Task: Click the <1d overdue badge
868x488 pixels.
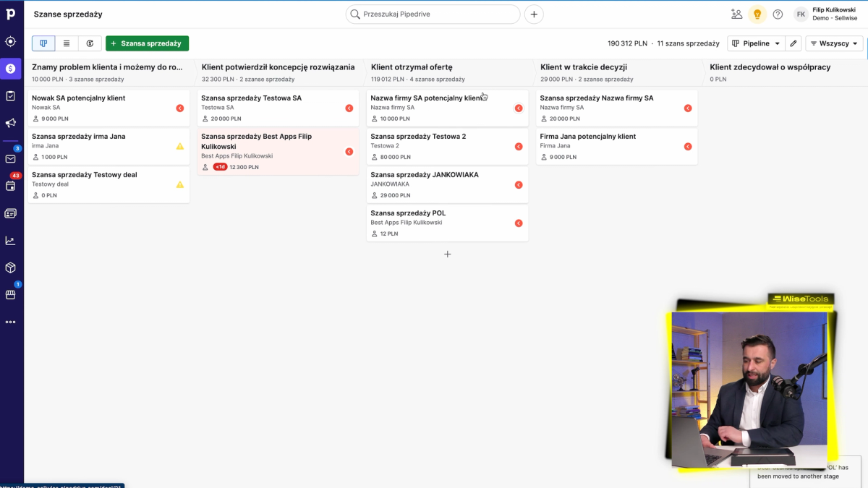Action: [220, 167]
